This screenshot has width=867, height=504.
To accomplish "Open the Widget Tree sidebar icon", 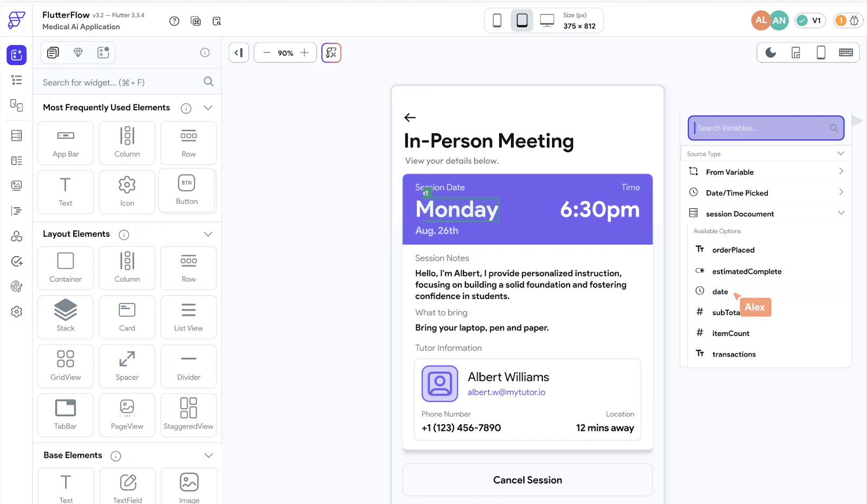I will click(17, 80).
